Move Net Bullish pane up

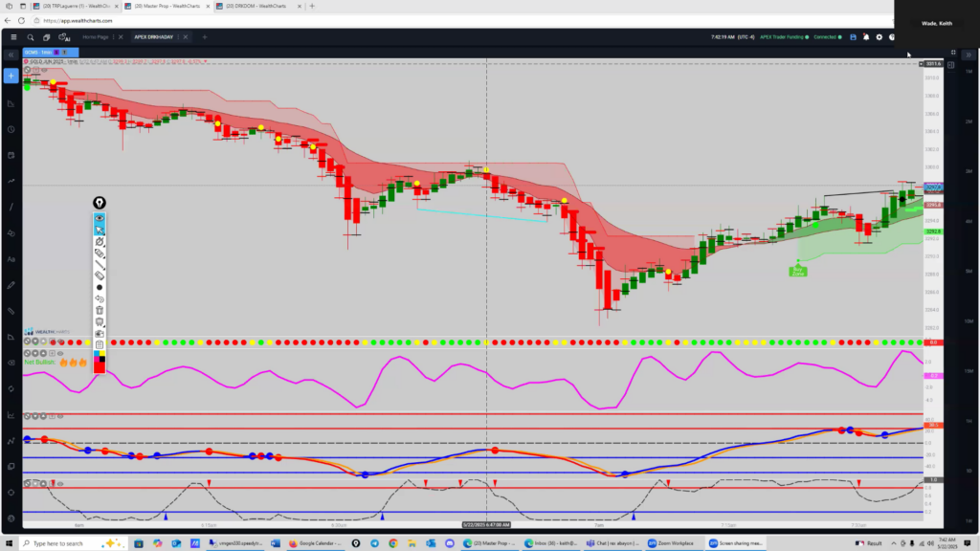click(44, 354)
